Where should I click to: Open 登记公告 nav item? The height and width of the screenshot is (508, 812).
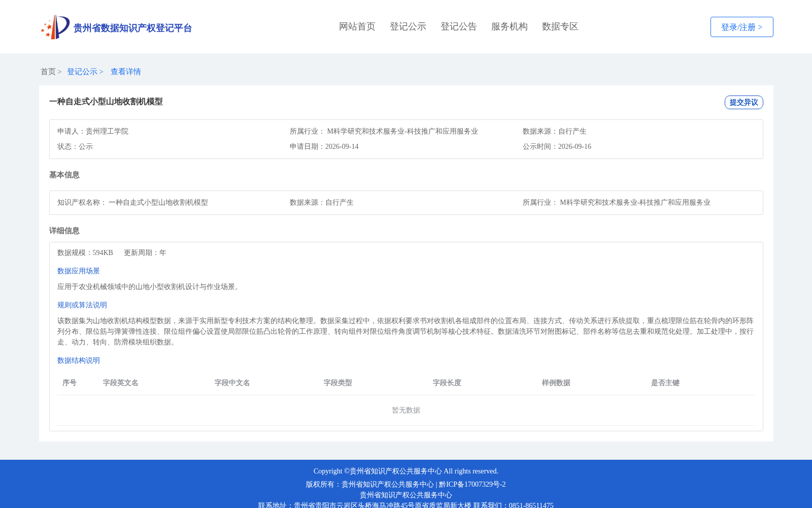[459, 26]
